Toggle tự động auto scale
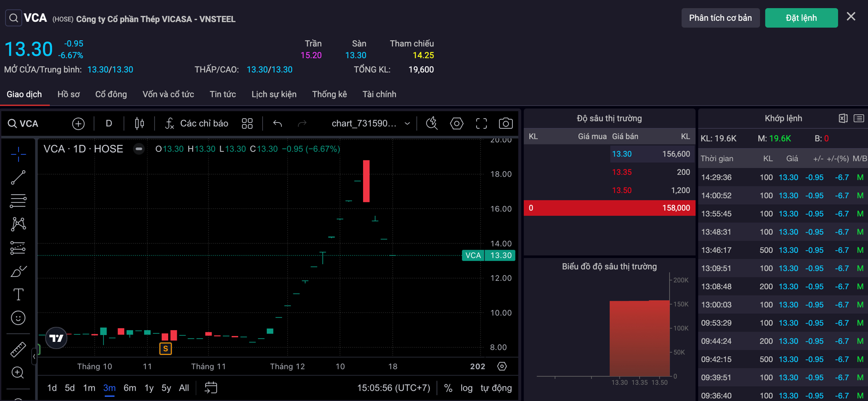Screen dimensions: 868x401 (496, 388)
